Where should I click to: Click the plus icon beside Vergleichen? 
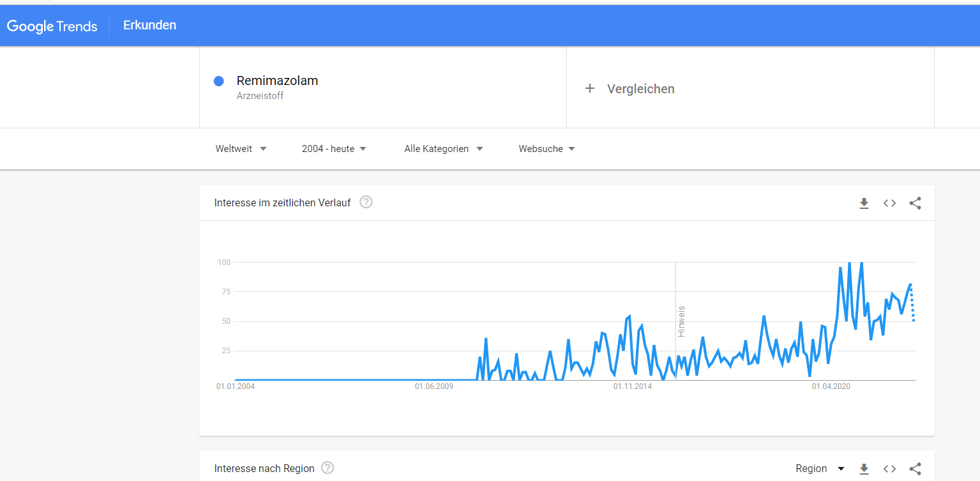[590, 89]
